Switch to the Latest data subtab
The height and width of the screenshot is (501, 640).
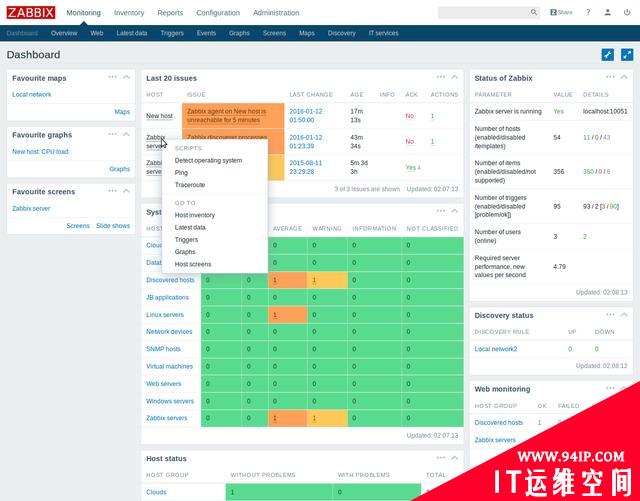(132, 33)
